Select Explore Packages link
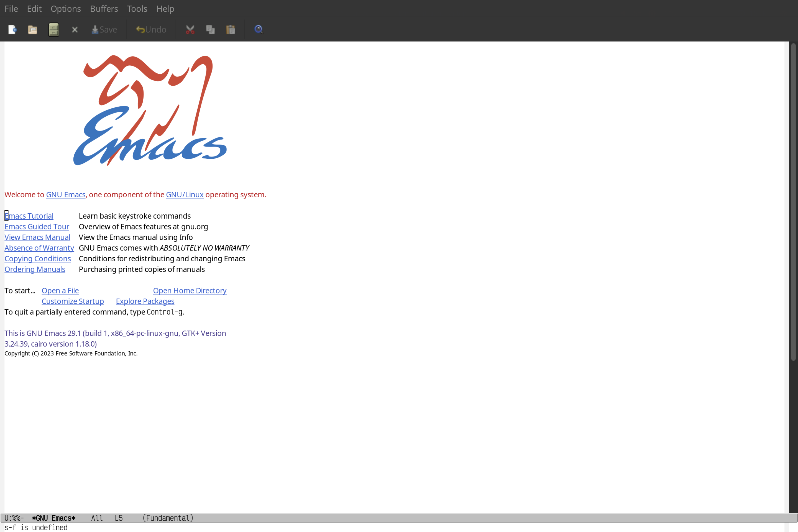The width and height of the screenshot is (798, 532). point(145,301)
